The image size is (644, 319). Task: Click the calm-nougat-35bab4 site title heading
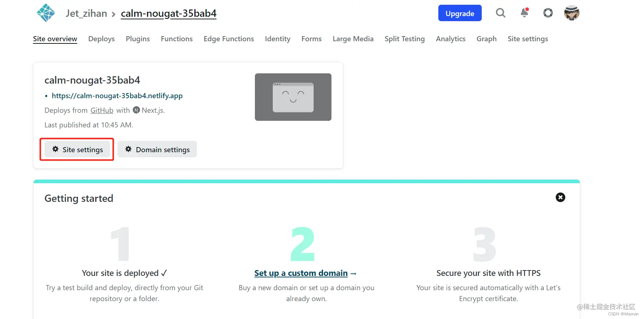pyautogui.click(x=92, y=80)
